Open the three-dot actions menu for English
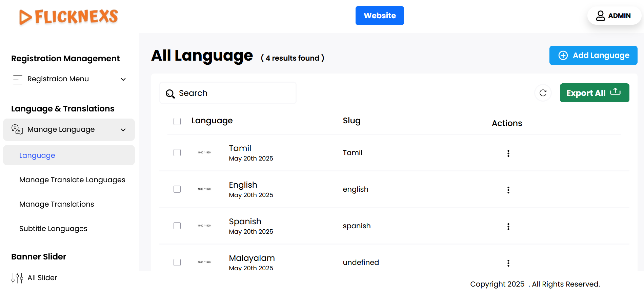This screenshot has width=644, height=293. pyautogui.click(x=508, y=190)
